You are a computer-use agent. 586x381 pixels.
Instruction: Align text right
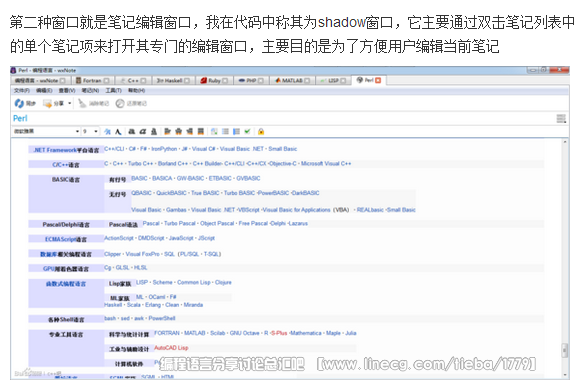[x=190, y=131]
